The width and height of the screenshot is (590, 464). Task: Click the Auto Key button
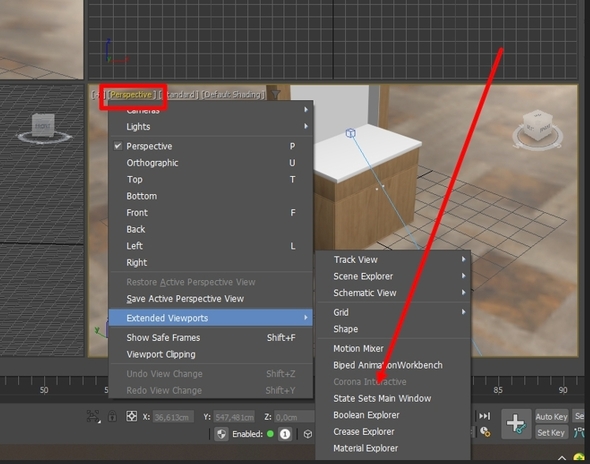551,417
